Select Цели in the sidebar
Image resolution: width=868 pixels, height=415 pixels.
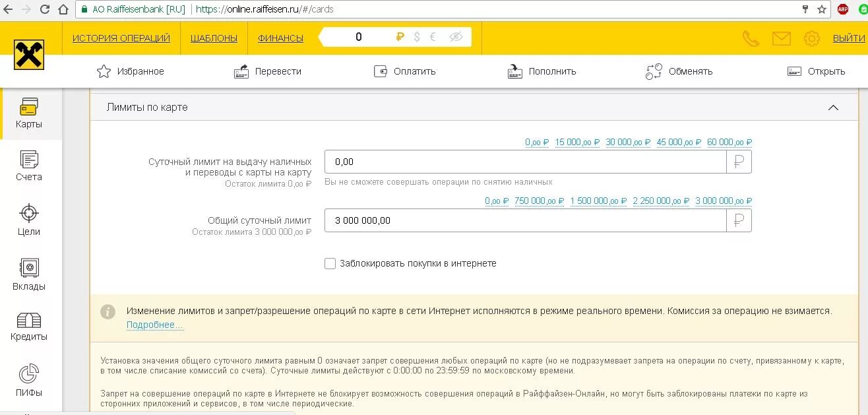pos(29,220)
